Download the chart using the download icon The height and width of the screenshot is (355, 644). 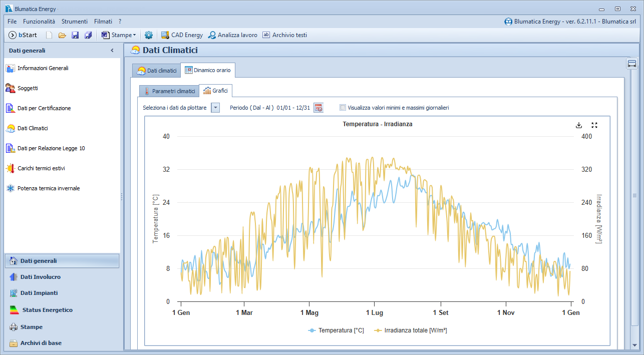(579, 125)
